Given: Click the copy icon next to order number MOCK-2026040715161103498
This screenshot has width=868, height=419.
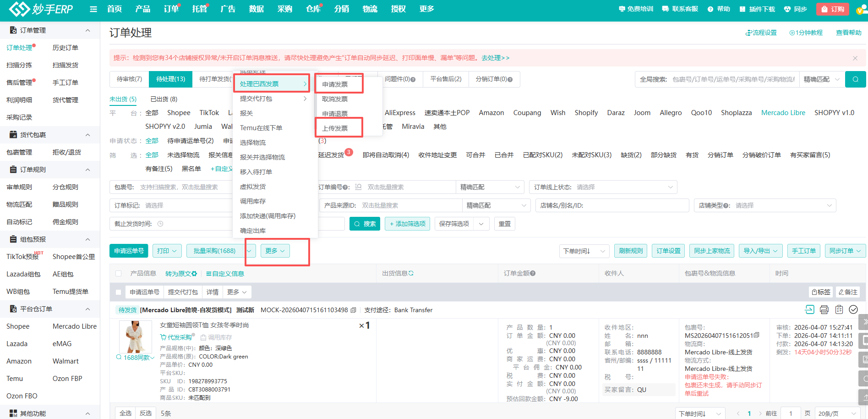Looking at the screenshot, I should pyautogui.click(x=353, y=310).
